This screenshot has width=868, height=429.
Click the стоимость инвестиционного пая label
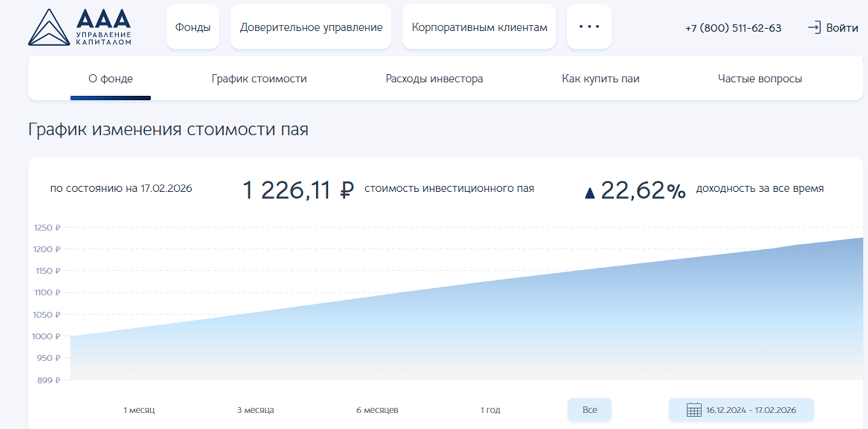point(449,188)
